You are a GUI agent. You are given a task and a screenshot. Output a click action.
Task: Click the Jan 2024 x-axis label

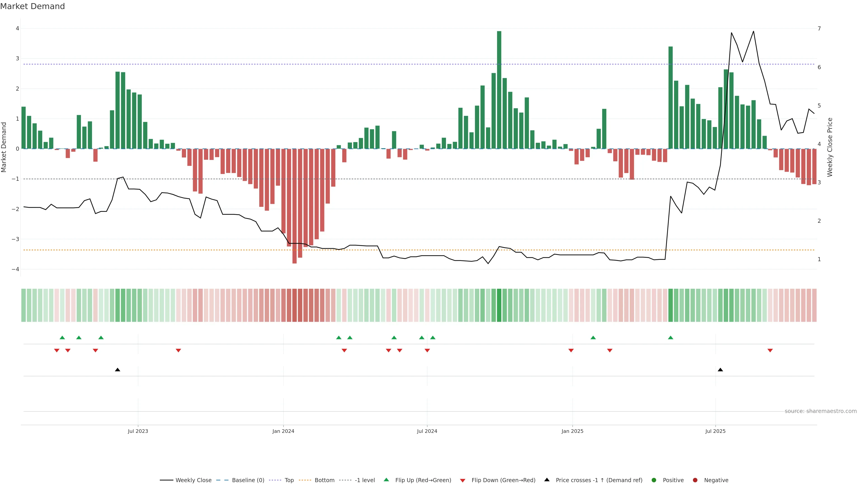pyautogui.click(x=283, y=431)
